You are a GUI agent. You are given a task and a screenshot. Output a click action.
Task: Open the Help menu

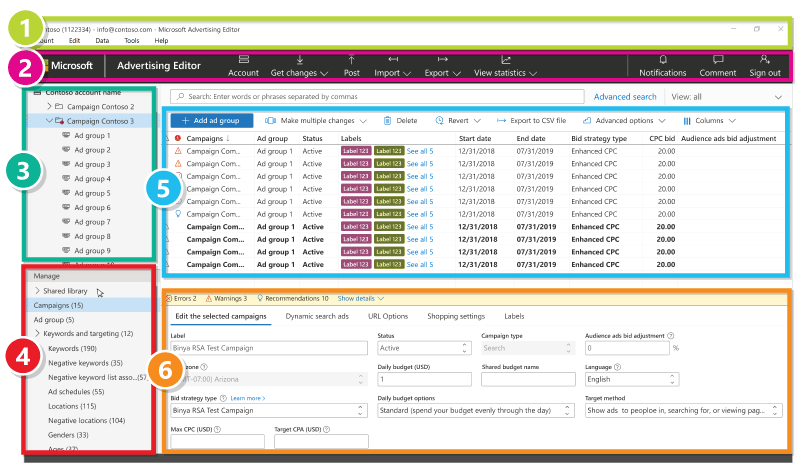point(161,40)
